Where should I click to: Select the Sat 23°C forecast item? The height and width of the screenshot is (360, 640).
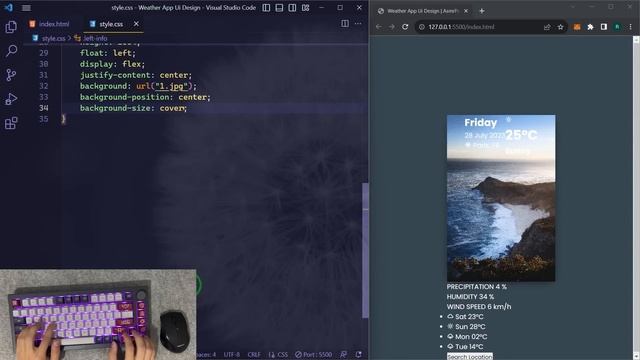click(465, 317)
